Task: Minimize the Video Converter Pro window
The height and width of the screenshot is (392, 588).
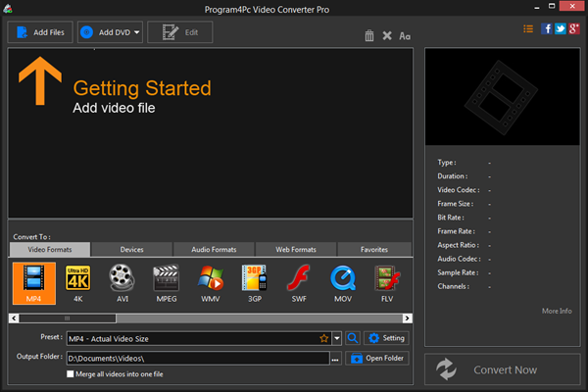Action: (x=537, y=7)
